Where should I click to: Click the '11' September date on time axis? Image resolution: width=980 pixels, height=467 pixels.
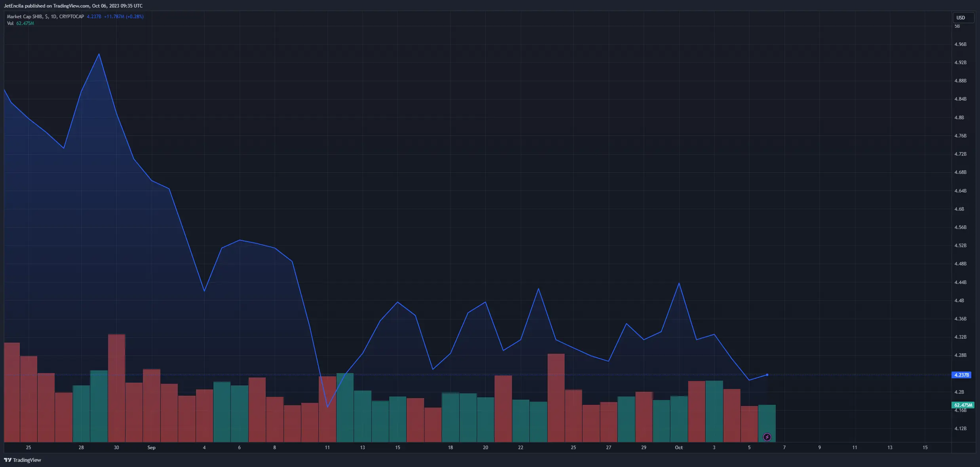[327, 447]
